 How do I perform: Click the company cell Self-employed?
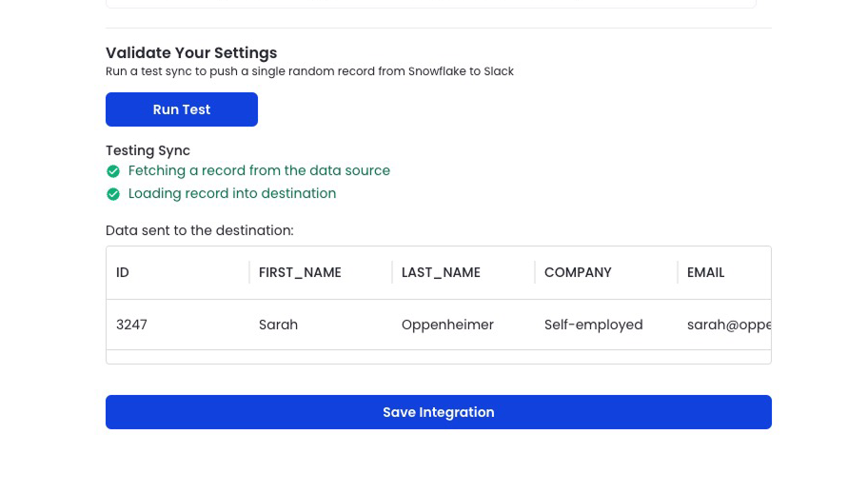[x=606, y=325]
